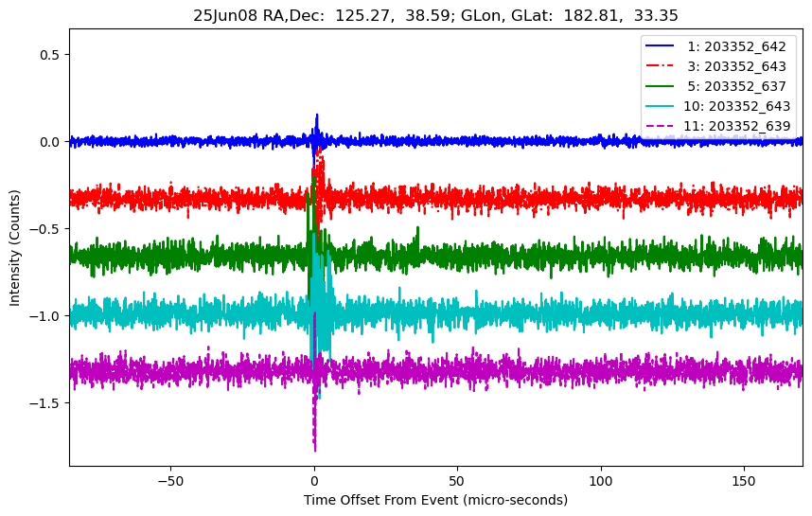Click the x-axis tick label −50
Image resolution: width=812 pixels, height=516 pixels.
click(170, 481)
